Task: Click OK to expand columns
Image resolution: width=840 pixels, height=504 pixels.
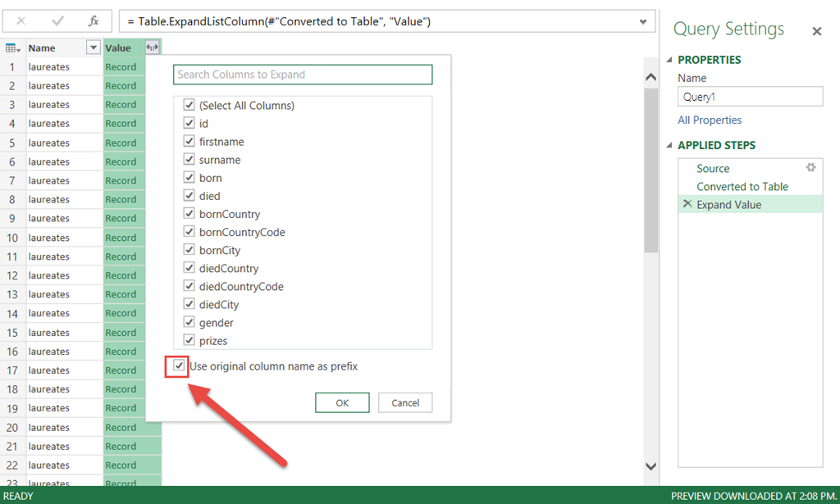Action: coord(342,402)
